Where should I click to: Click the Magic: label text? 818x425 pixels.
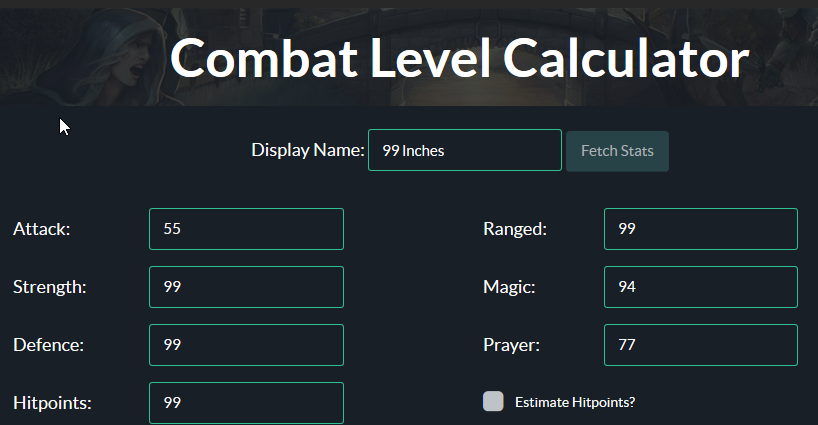[509, 287]
